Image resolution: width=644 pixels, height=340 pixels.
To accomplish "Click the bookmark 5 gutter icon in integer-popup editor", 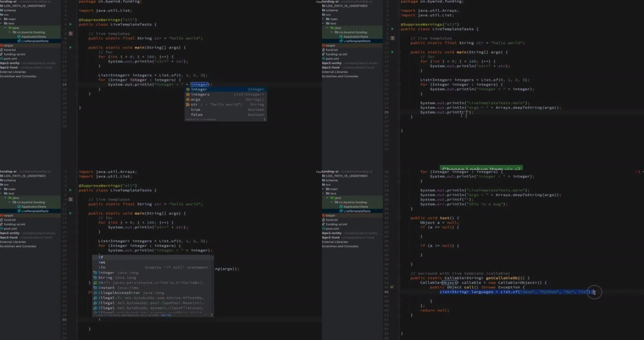I will point(71,34).
